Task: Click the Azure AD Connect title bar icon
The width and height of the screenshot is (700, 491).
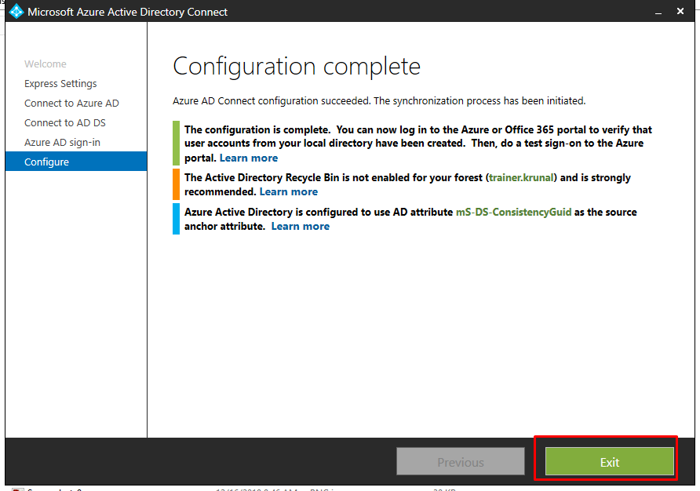Action: tap(15, 12)
